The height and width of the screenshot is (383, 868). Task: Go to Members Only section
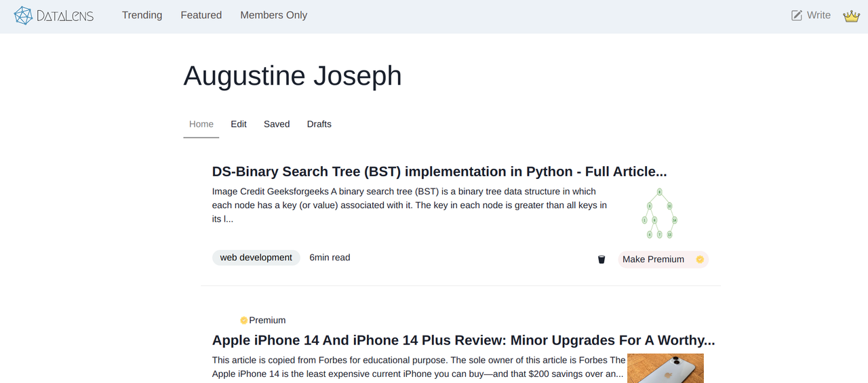[273, 15]
